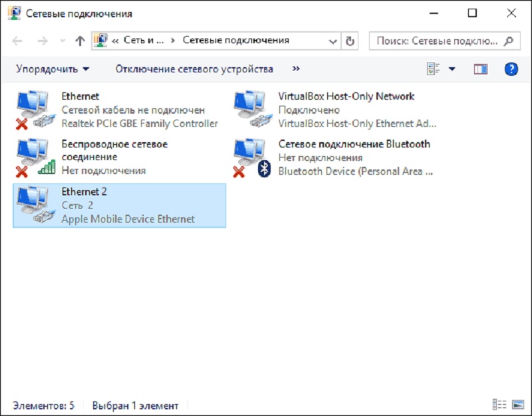Refresh the network connections list

pos(350,41)
